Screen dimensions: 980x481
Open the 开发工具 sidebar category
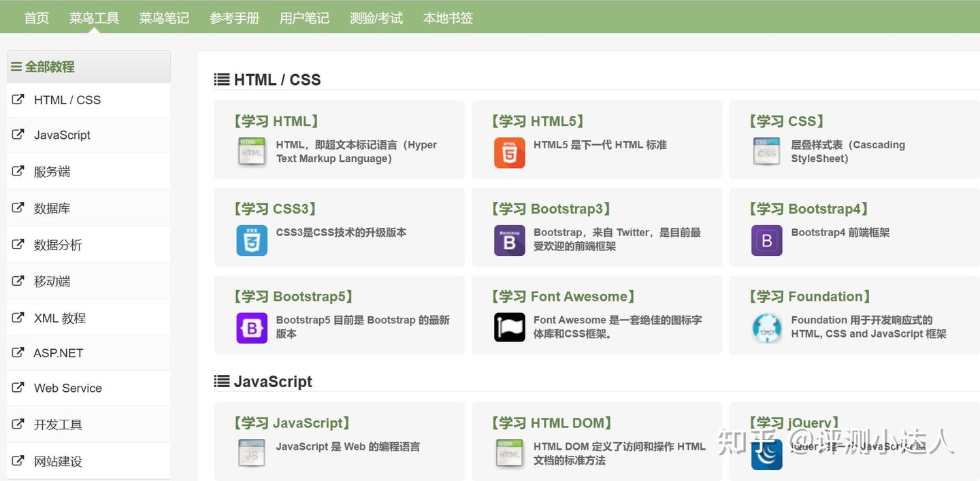(x=58, y=425)
